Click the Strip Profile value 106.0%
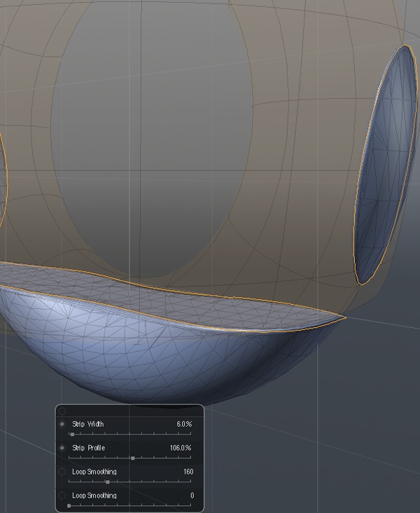Screen dimensions: 420x513 pyautogui.click(x=181, y=448)
